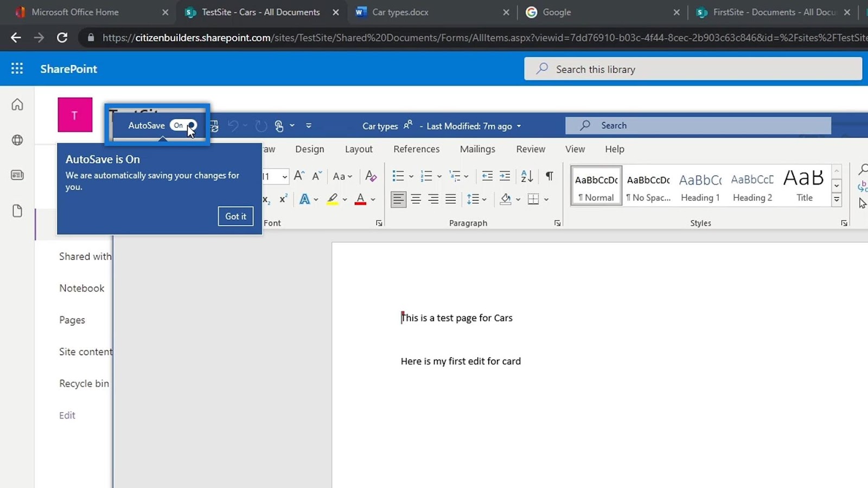Open the Help ribbon tab
Image resolution: width=868 pixels, height=488 pixels.
[615, 149]
